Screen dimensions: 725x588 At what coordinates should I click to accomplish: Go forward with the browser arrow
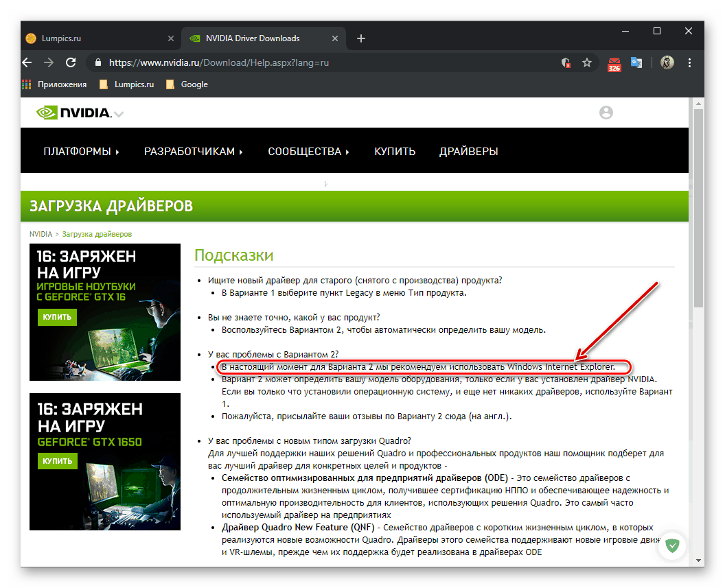(49, 63)
